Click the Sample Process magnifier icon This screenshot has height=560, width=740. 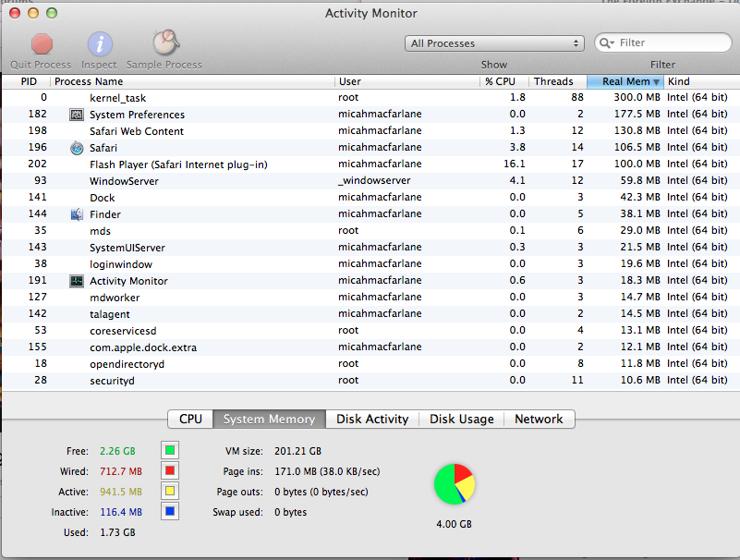pos(165,43)
